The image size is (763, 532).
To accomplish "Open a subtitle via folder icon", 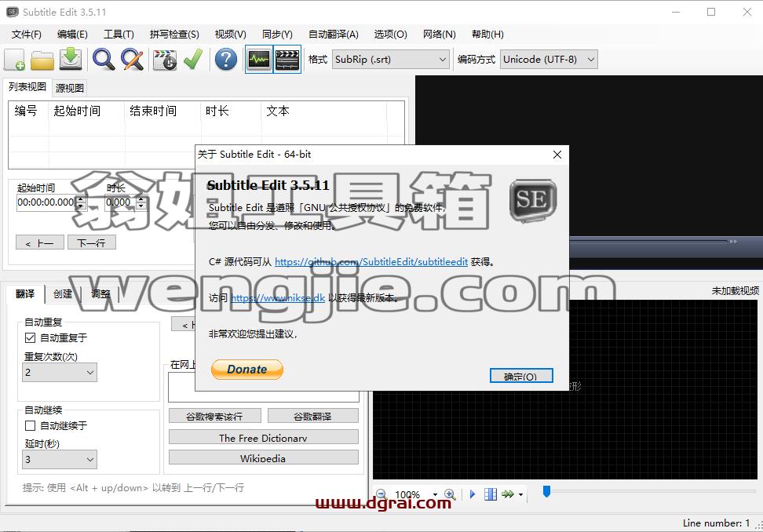I will (x=42, y=60).
